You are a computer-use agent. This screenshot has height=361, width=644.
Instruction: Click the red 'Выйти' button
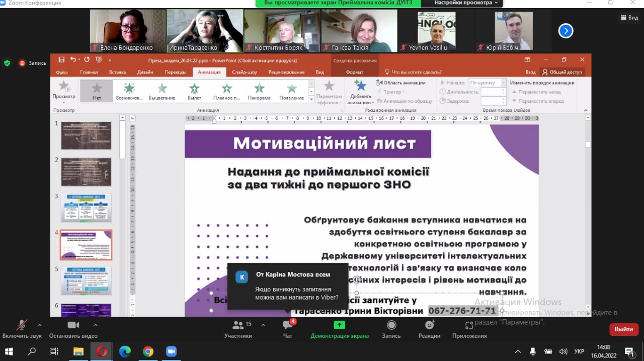624,329
